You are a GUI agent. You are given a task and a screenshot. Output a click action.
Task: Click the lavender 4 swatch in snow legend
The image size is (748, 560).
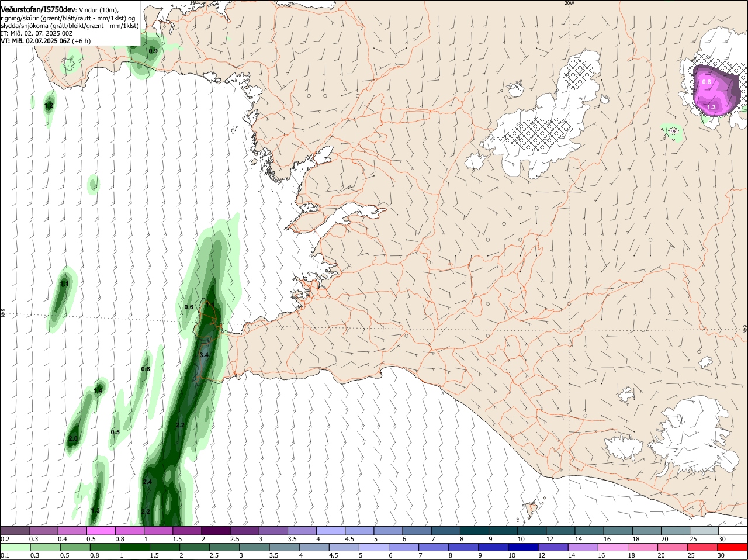pyautogui.click(x=331, y=530)
